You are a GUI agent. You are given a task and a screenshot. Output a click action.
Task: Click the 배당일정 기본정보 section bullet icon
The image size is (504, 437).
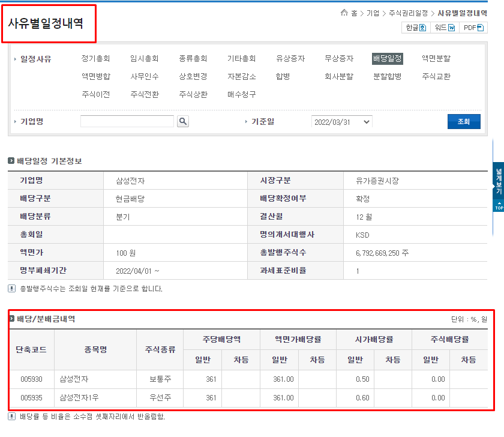click(x=11, y=160)
